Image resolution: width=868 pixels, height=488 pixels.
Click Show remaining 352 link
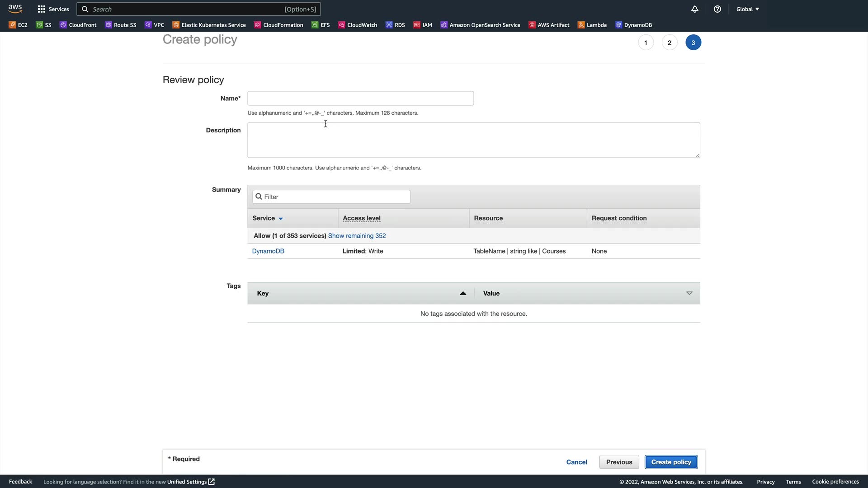[x=357, y=236]
